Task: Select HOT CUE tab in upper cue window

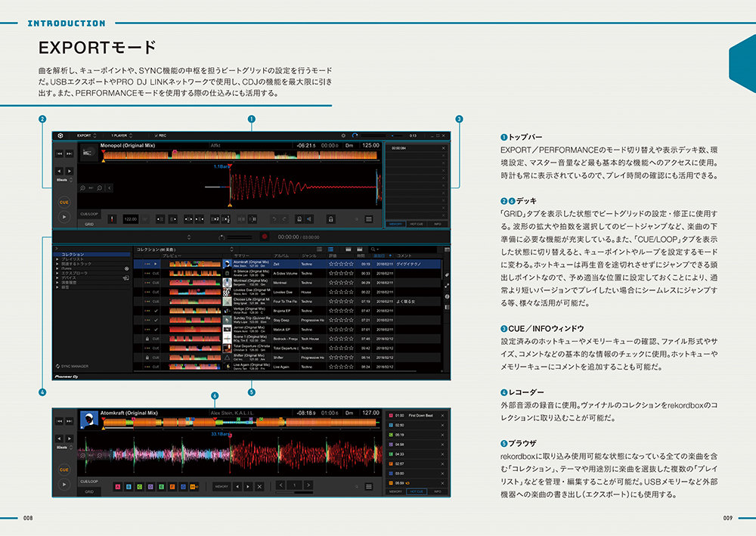Action: coord(417,224)
